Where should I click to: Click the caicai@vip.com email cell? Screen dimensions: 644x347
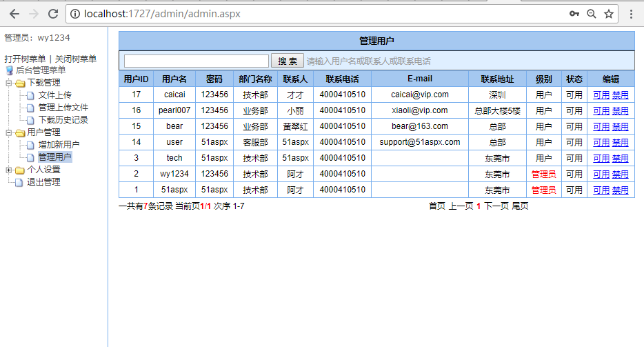click(x=420, y=95)
